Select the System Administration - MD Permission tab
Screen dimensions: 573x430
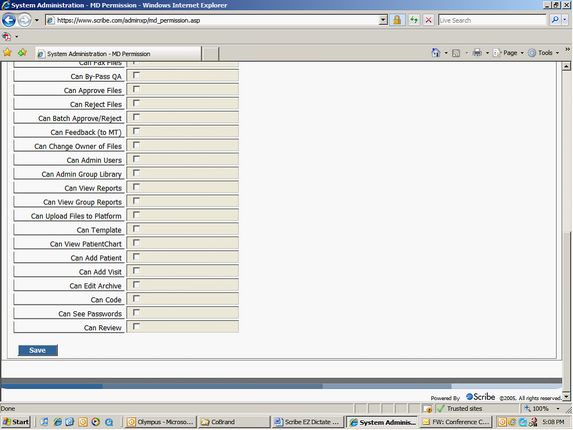pos(118,54)
